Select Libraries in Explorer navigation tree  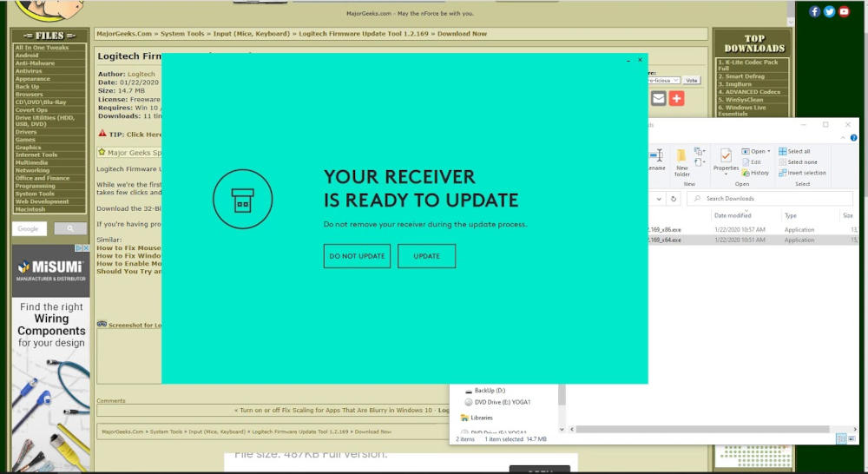(477, 418)
